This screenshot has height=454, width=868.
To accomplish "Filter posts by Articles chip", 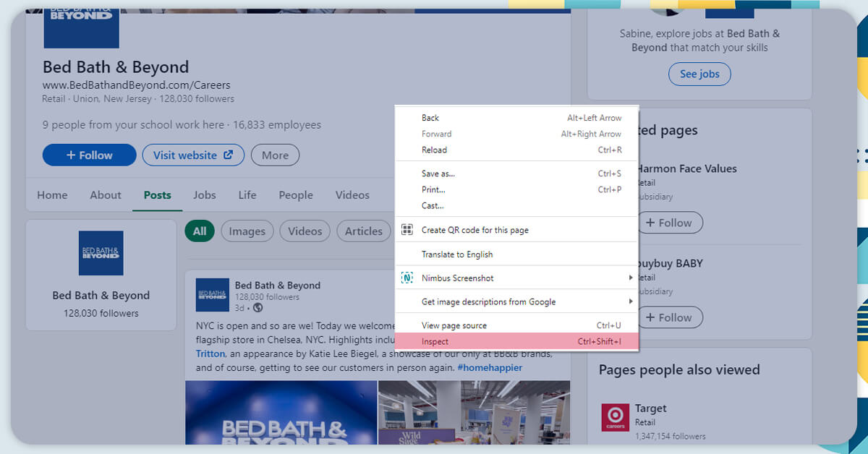I will tap(363, 231).
